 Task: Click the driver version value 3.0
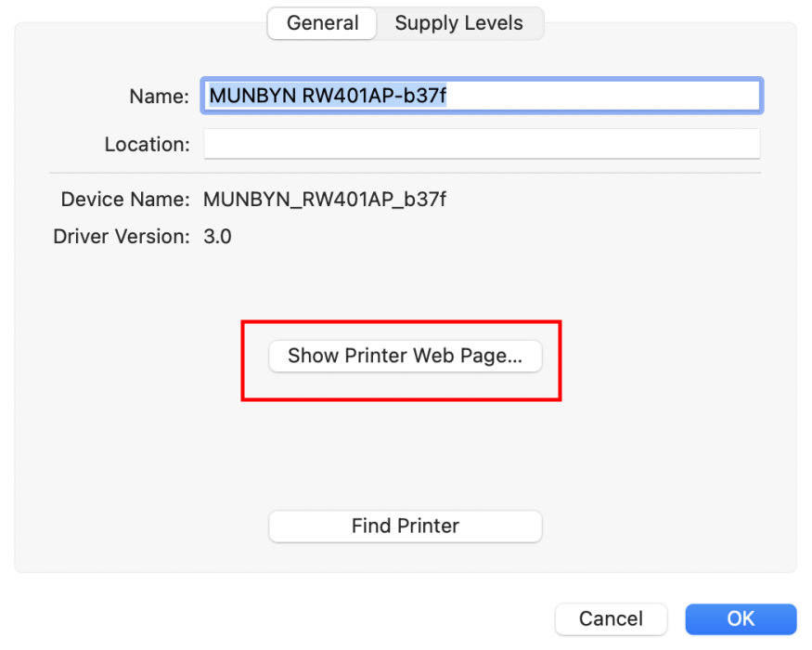coord(217,237)
